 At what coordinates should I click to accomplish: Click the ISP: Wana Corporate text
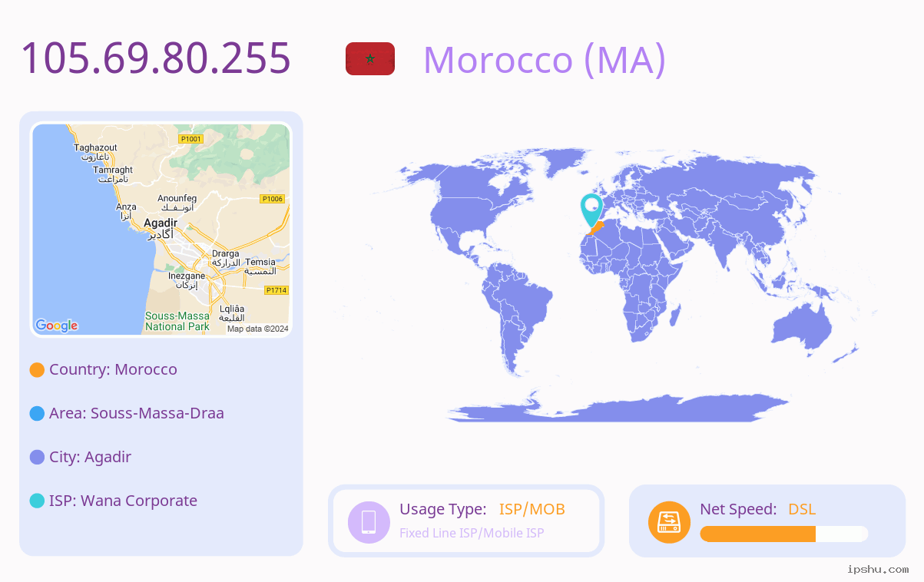(123, 501)
